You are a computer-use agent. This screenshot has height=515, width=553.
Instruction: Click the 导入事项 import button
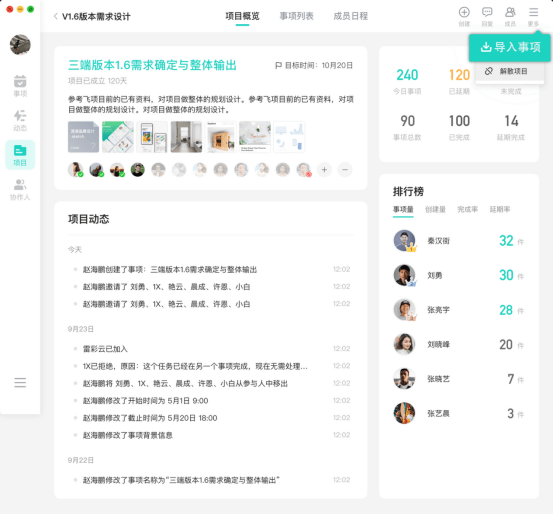point(510,47)
